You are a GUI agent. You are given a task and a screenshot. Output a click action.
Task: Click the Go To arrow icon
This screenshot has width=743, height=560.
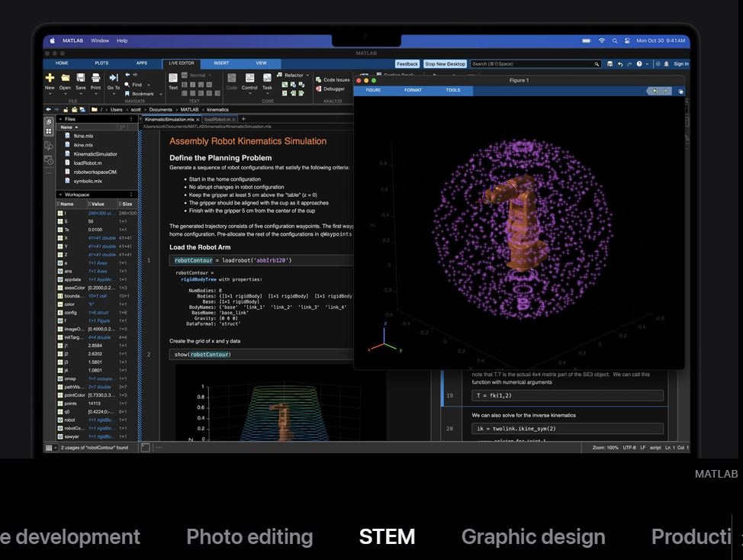pos(113,78)
